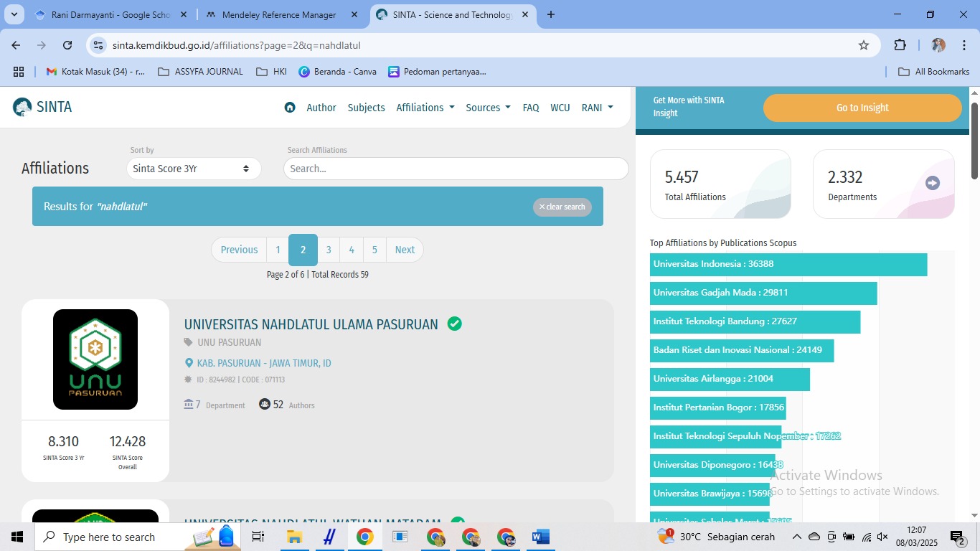Bookmark this page with the star icon
The image size is (980, 551).
[864, 45]
